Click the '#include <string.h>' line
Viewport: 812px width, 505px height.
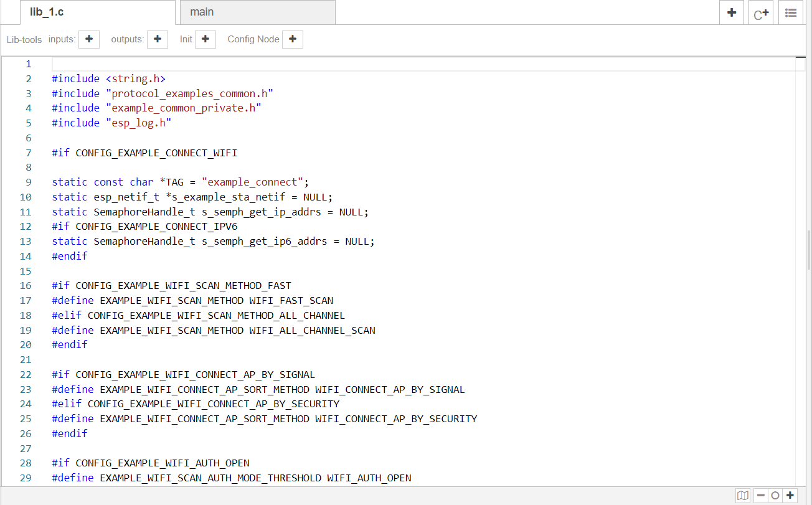(109, 78)
